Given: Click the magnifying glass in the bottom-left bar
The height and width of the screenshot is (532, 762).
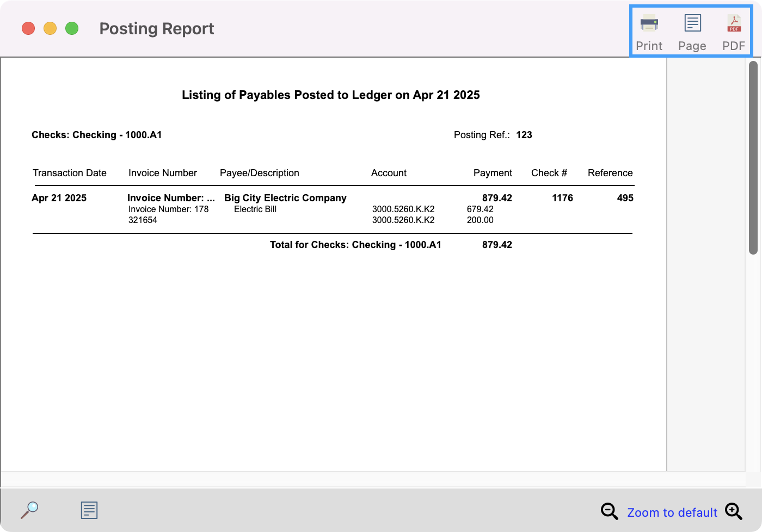Looking at the screenshot, I should [29, 510].
